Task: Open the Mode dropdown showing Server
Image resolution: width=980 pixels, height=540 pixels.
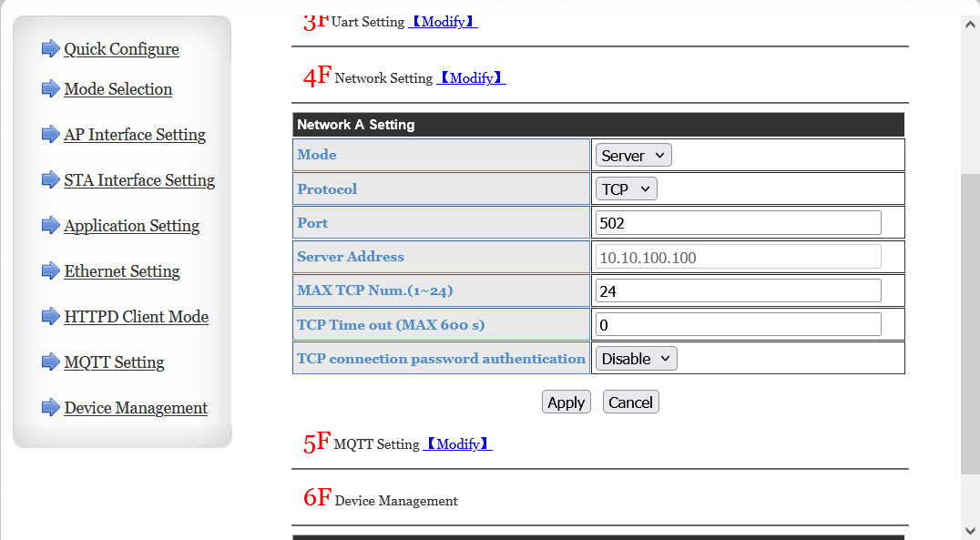Action: click(x=634, y=156)
